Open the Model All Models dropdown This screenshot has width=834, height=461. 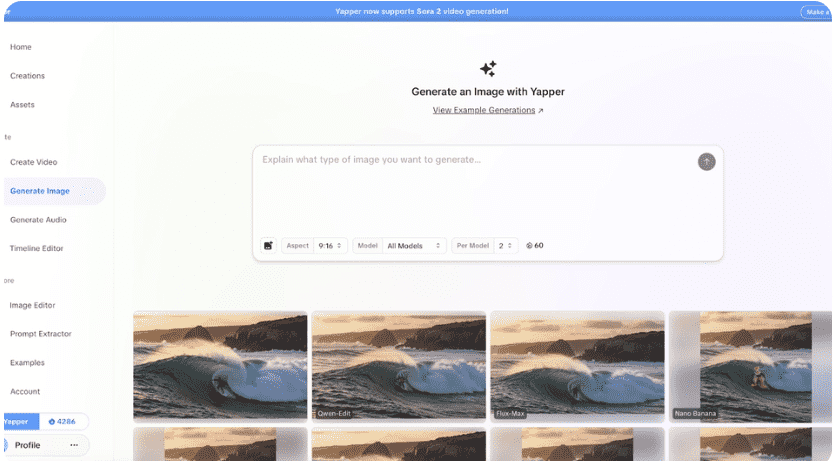pos(399,246)
